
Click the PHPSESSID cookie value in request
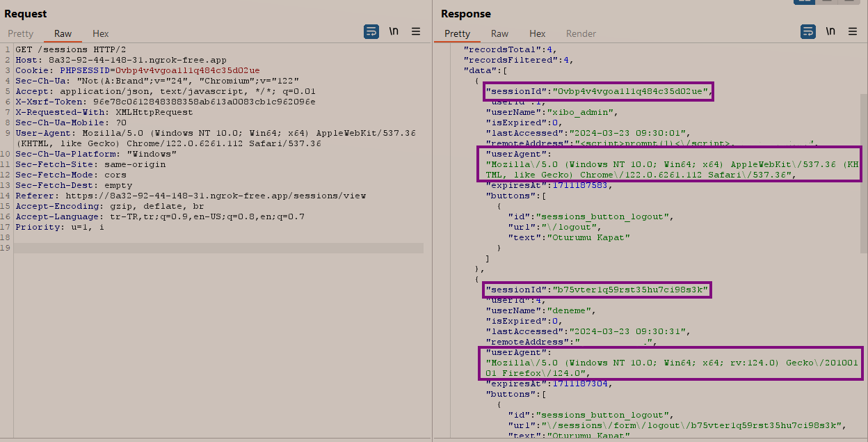coord(187,70)
